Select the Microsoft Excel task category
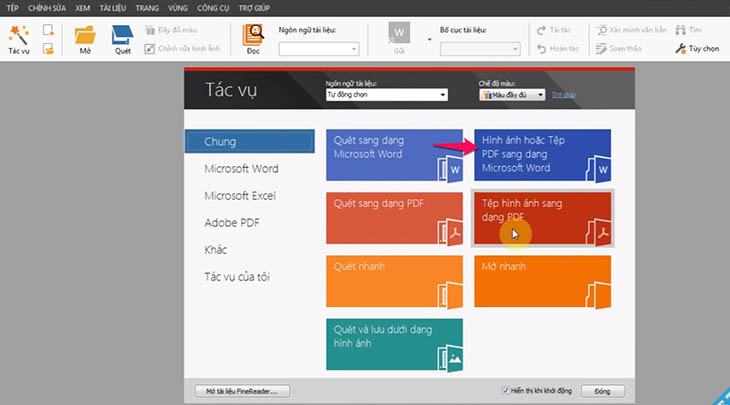 (x=240, y=196)
